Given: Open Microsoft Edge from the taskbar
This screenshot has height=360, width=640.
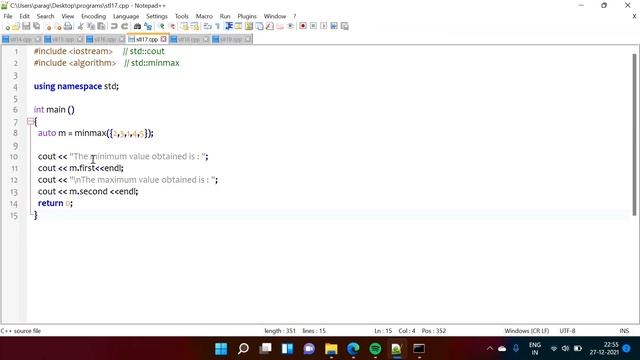Looking at the screenshot, I should click(353, 349).
